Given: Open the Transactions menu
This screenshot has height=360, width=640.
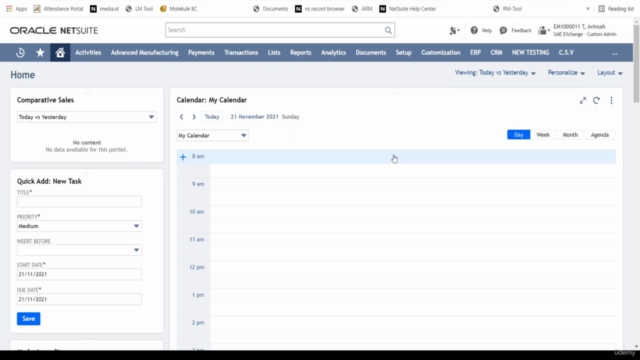Looking at the screenshot, I should tap(241, 53).
